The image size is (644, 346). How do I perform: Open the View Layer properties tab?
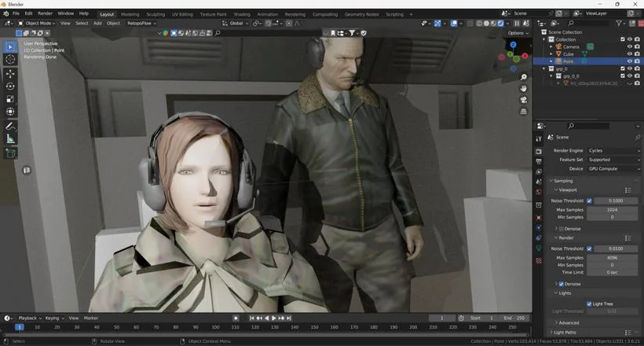[x=539, y=171]
